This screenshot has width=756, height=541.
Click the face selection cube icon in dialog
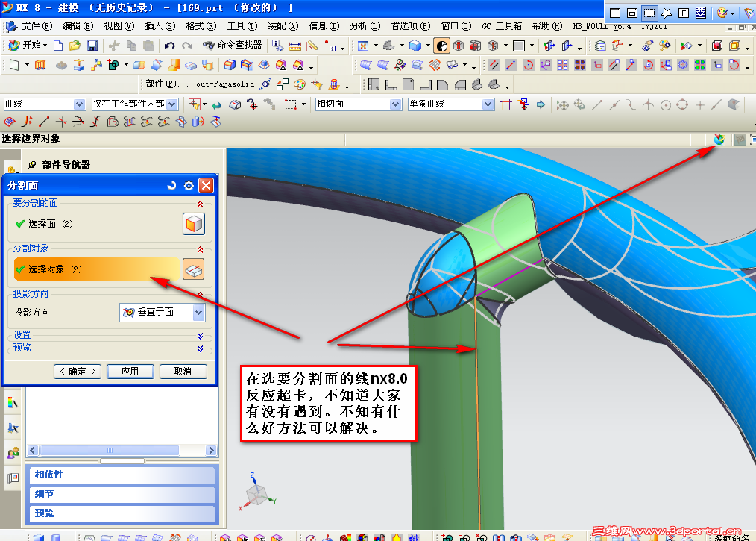click(x=194, y=224)
